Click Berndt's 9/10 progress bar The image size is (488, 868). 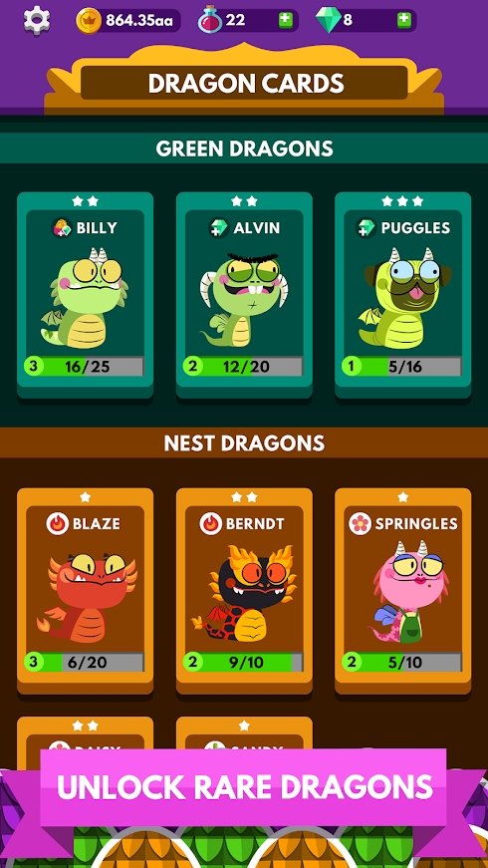(243, 662)
